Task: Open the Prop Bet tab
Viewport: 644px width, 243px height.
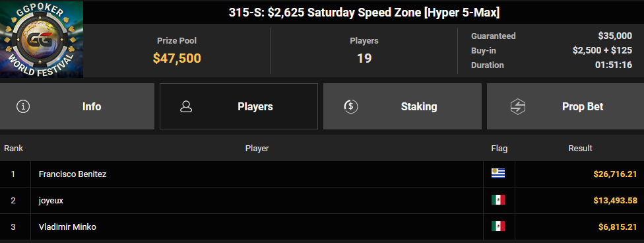Action: [565, 106]
